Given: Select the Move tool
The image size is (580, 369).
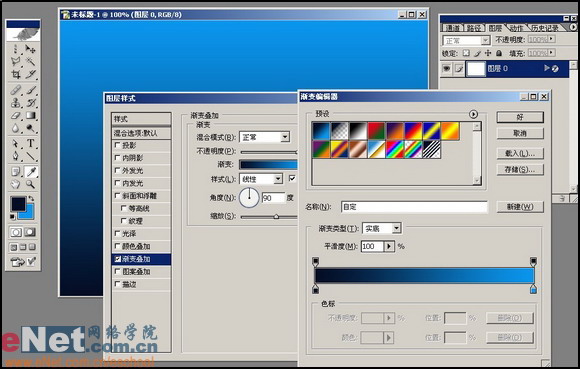Looking at the screenshot, I should point(31,49).
